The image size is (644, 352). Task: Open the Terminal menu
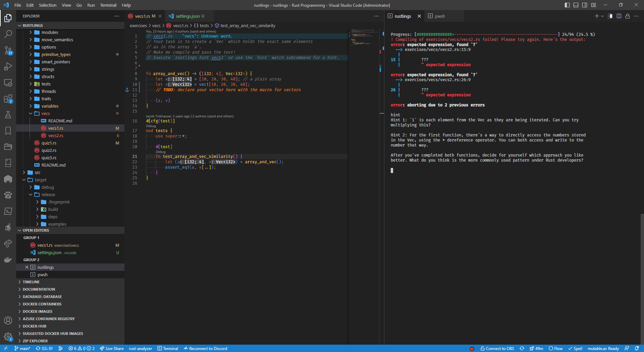click(x=108, y=5)
